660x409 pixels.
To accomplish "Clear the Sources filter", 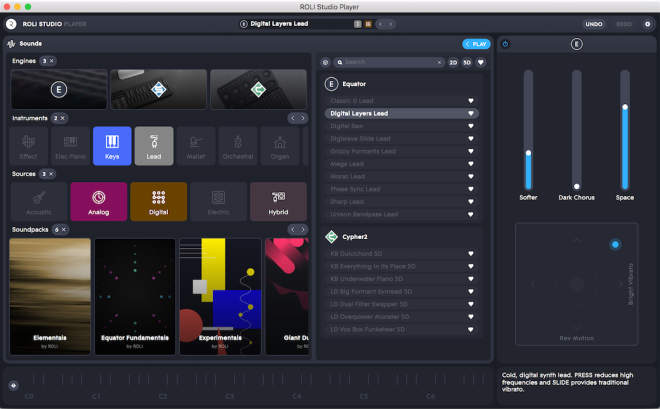I will pos(51,174).
